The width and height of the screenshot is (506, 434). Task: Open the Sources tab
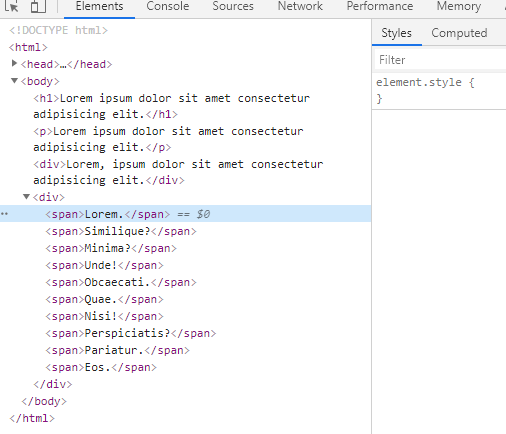click(233, 6)
